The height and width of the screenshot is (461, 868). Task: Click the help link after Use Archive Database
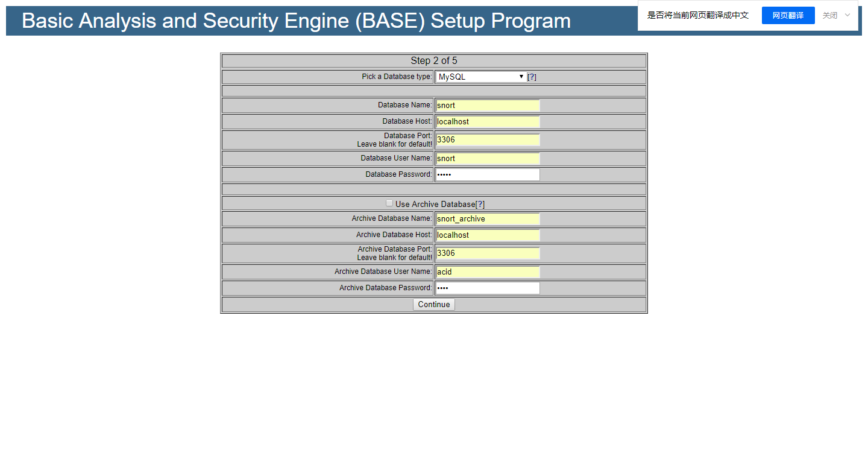[x=480, y=204]
